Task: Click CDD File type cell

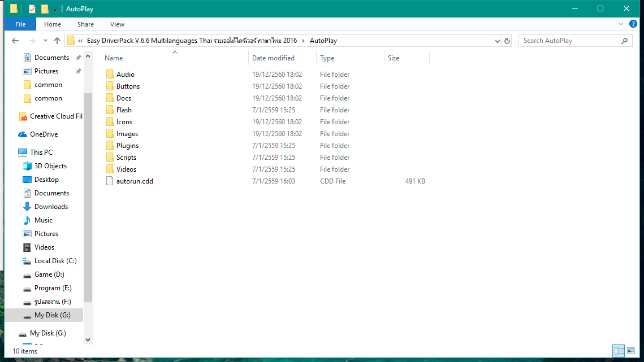Action: pos(332,181)
